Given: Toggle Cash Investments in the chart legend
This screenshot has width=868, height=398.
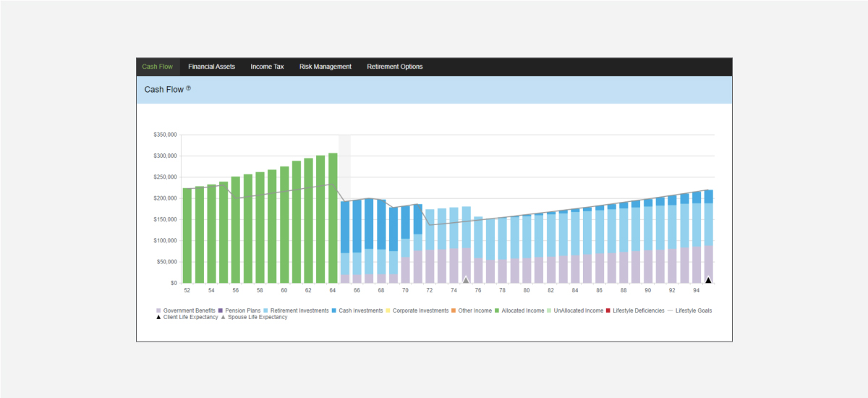Looking at the screenshot, I should click(x=359, y=310).
